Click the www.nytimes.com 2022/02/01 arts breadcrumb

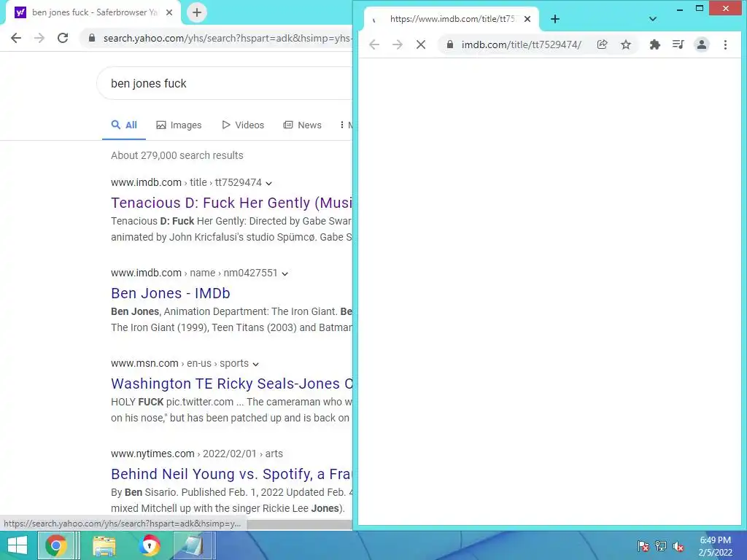(x=197, y=454)
